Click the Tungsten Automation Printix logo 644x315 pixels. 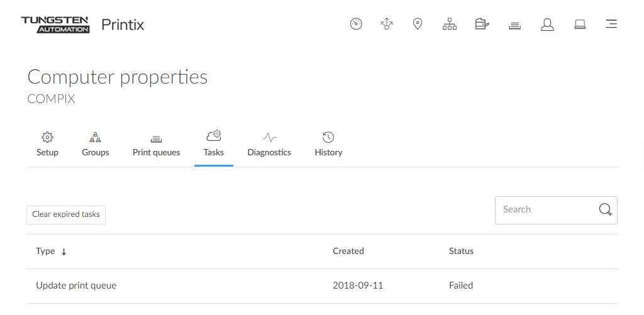click(82, 25)
